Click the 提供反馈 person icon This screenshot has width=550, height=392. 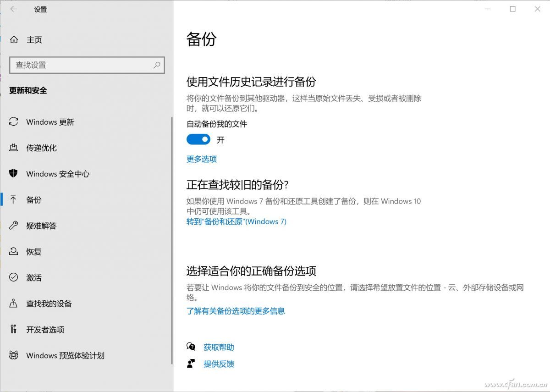point(191,364)
